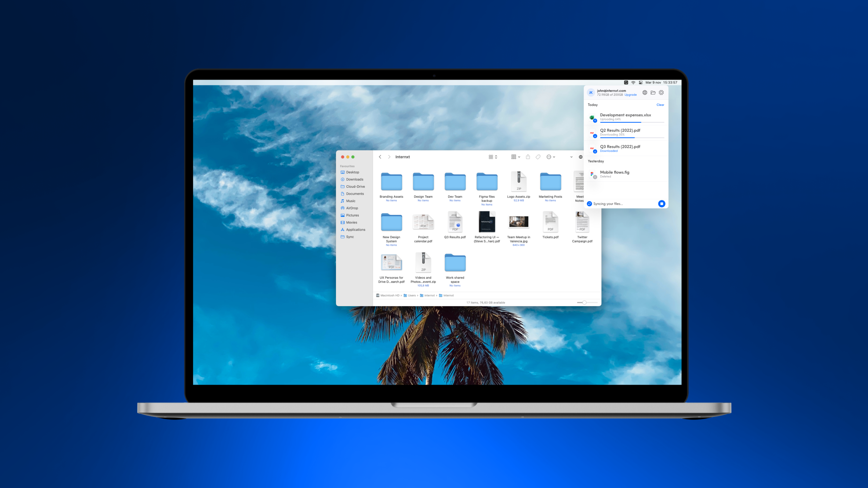868x488 pixels.
Task: Click the Finder back arrow
Action: 380,157
